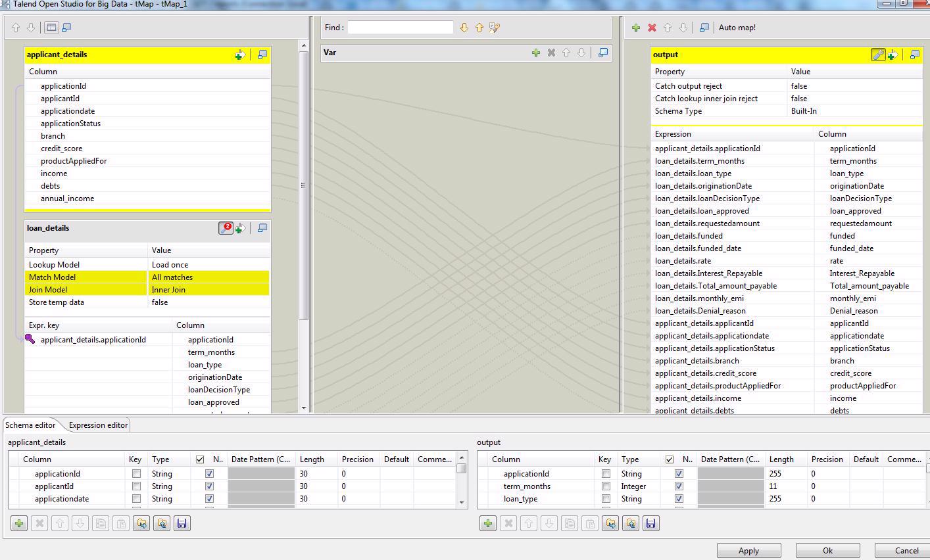Click applicant_details.applicationId expression key

pos(93,340)
